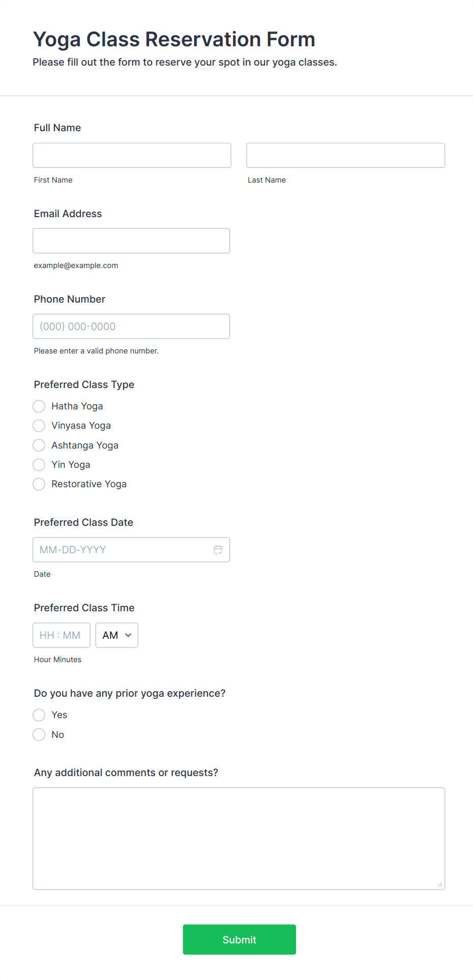
Task: Focus the First Name field
Action: point(132,155)
